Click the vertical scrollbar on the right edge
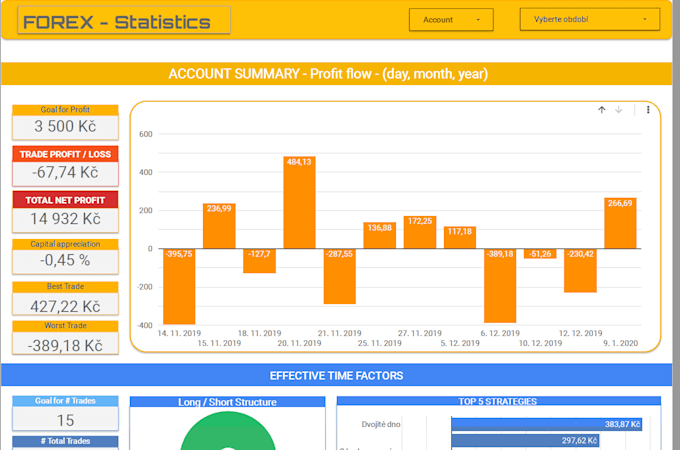680x450 pixels. [x=676, y=225]
